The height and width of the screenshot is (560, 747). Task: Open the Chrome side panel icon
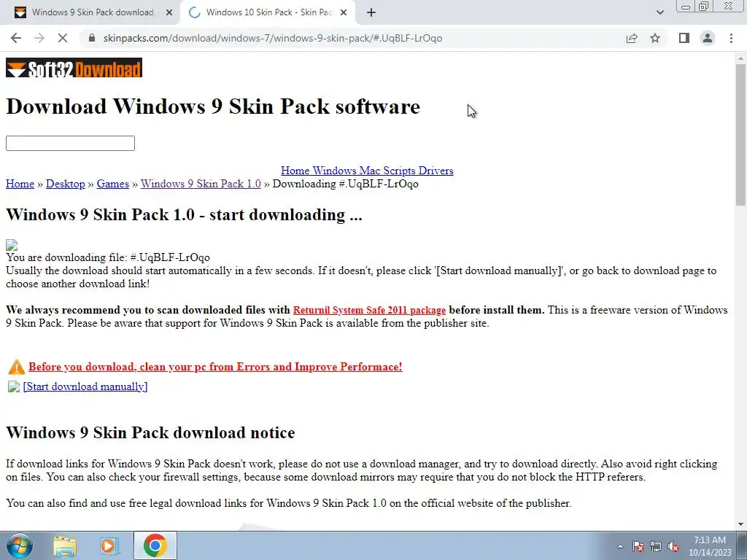point(684,38)
